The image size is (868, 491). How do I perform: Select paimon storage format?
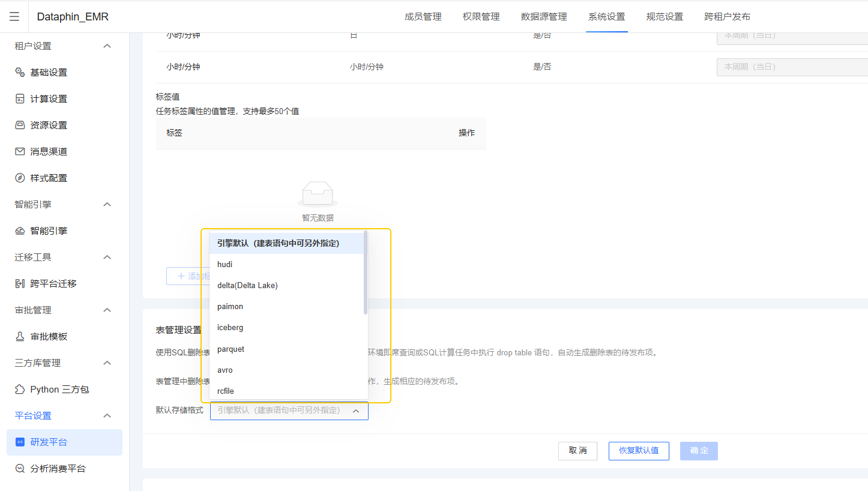(286, 306)
